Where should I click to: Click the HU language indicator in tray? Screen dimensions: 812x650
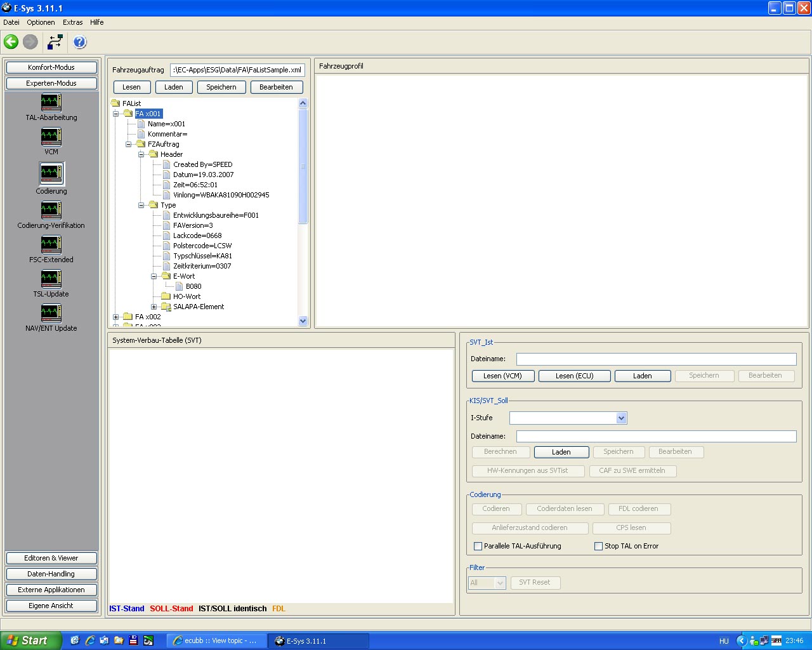[x=724, y=641]
